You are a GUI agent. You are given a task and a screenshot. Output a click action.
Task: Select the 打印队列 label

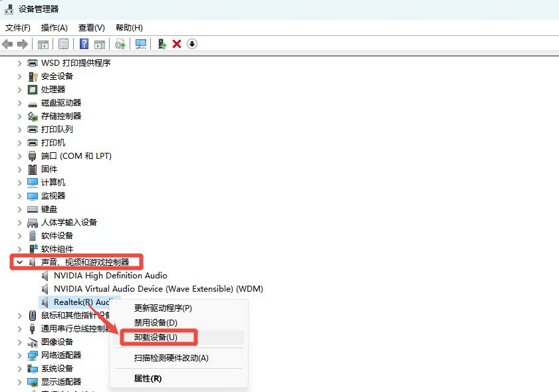pyautogui.click(x=57, y=130)
